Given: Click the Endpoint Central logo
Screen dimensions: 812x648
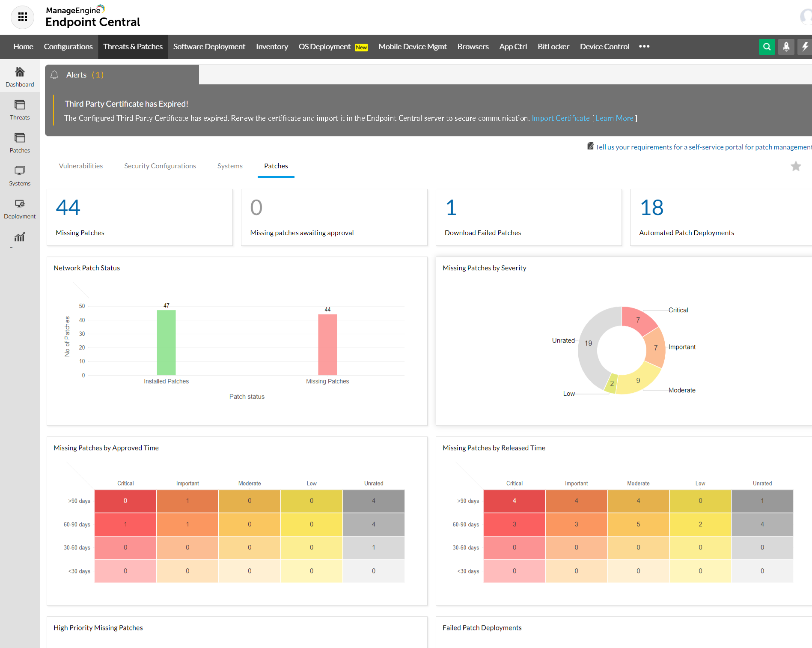Looking at the screenshot, I should 93,16.
